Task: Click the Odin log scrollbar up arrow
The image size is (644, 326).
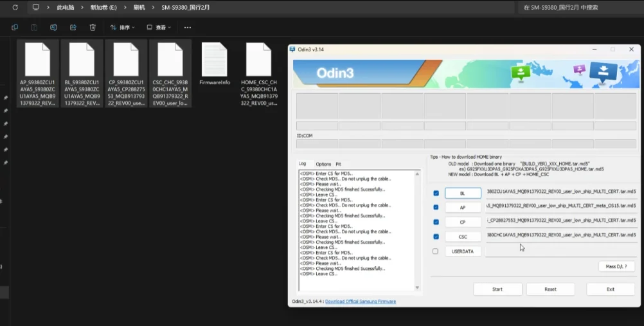Action: (x=417, y=174)
